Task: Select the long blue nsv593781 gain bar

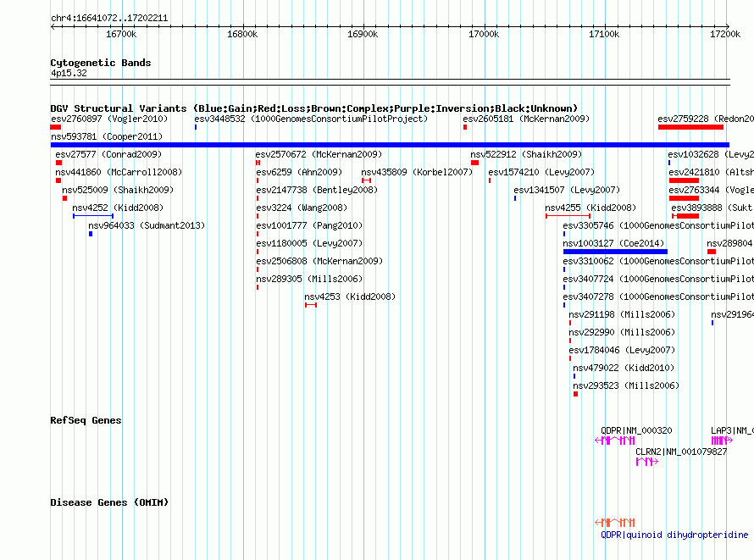Action: [x=390, y=145]
